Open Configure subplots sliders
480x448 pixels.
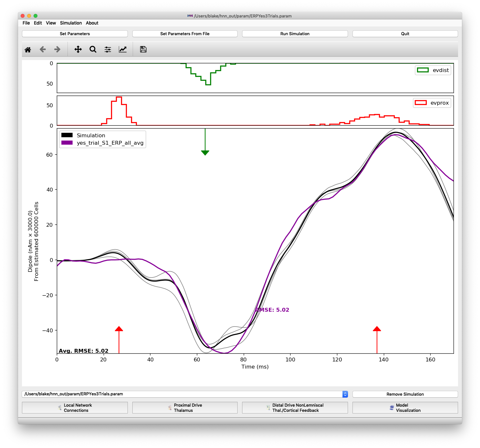coord(108,49)
